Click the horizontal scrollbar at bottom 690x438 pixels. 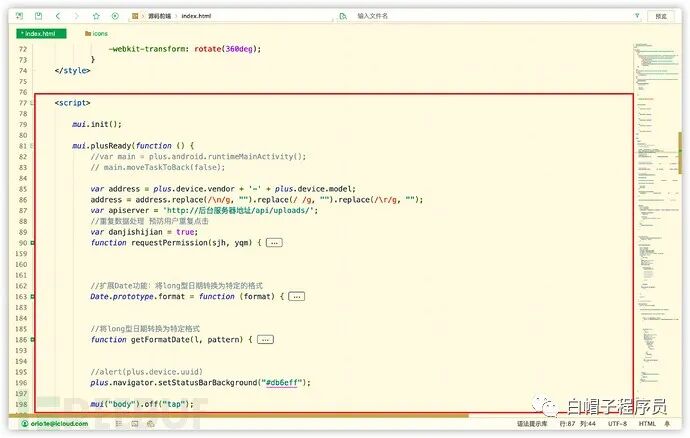240,415
